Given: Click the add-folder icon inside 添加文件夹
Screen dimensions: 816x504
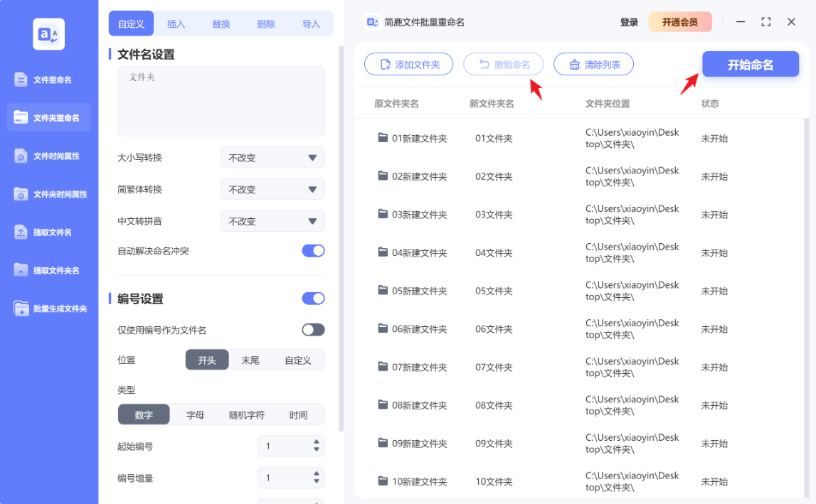Looking at the screenshot, I should click(385, 65).
